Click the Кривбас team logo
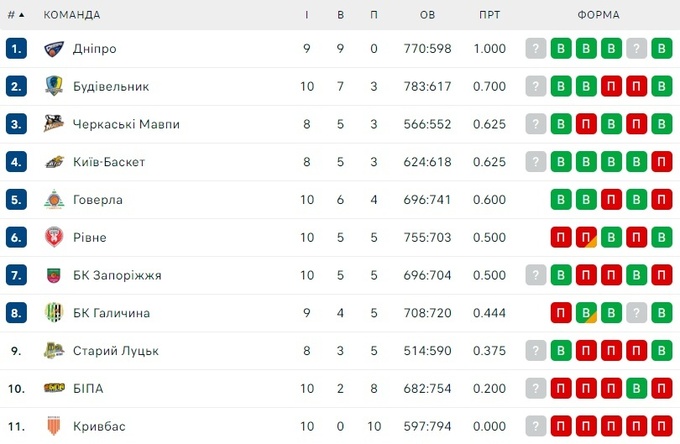This screenshot has height=444, width=680. [x=54, y=426]
